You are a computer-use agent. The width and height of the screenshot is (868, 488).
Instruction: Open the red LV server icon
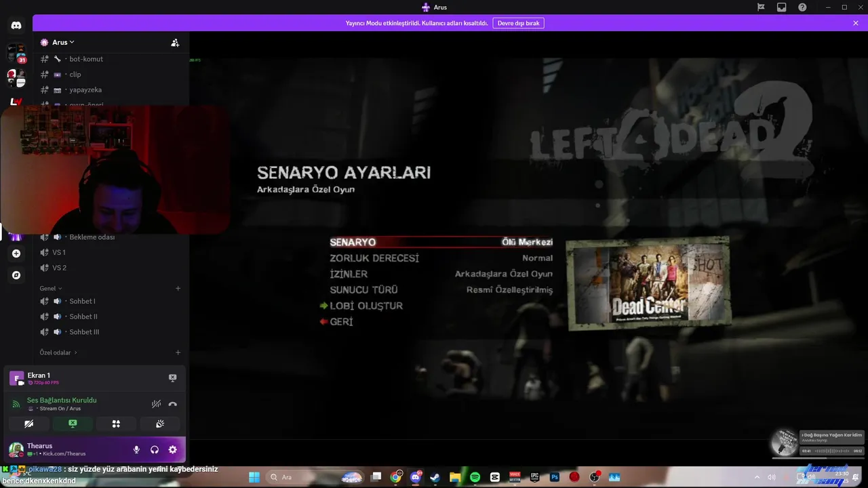point(16,102)
